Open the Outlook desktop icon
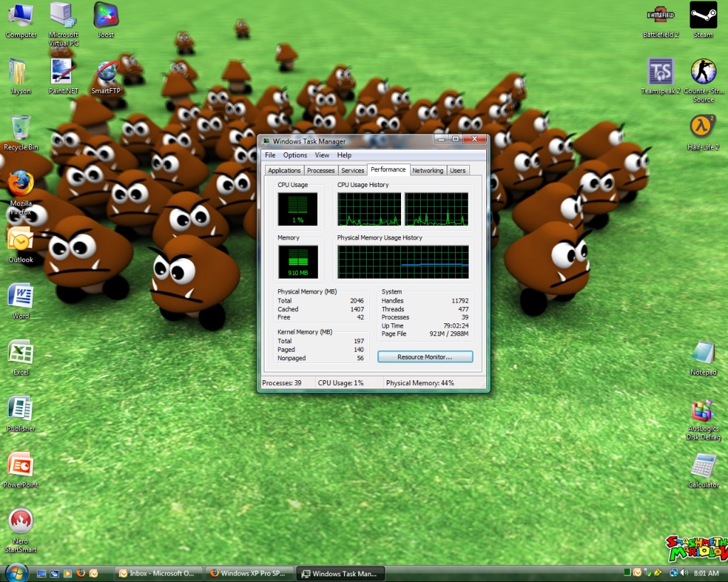 [21, 245]
